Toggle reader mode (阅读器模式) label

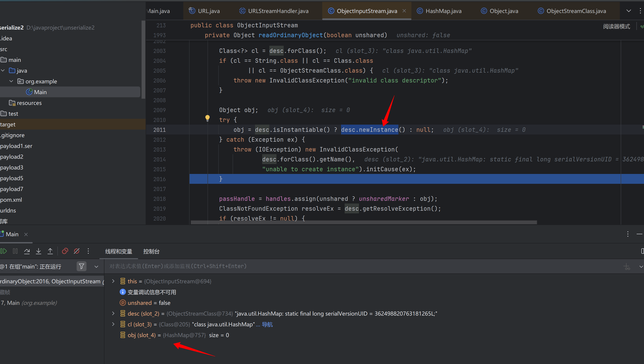click(616, 26)
